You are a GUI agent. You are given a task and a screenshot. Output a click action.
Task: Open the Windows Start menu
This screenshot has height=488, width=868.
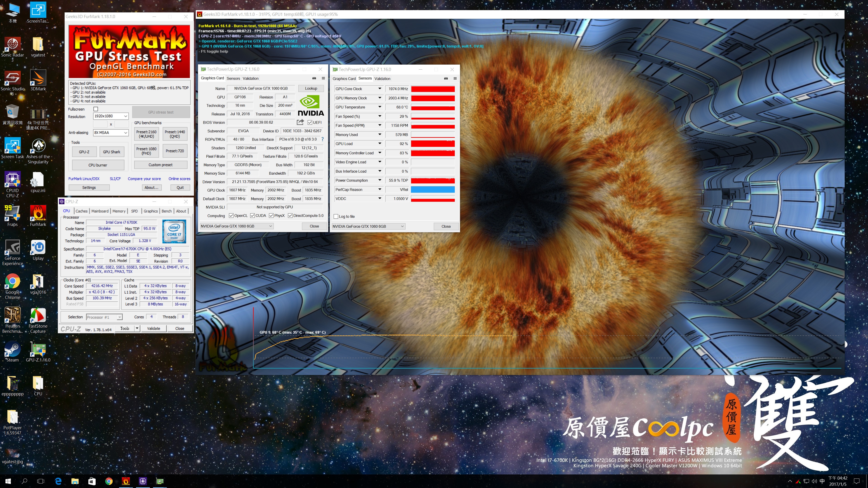pyautogui.click(x=8, y=481)
